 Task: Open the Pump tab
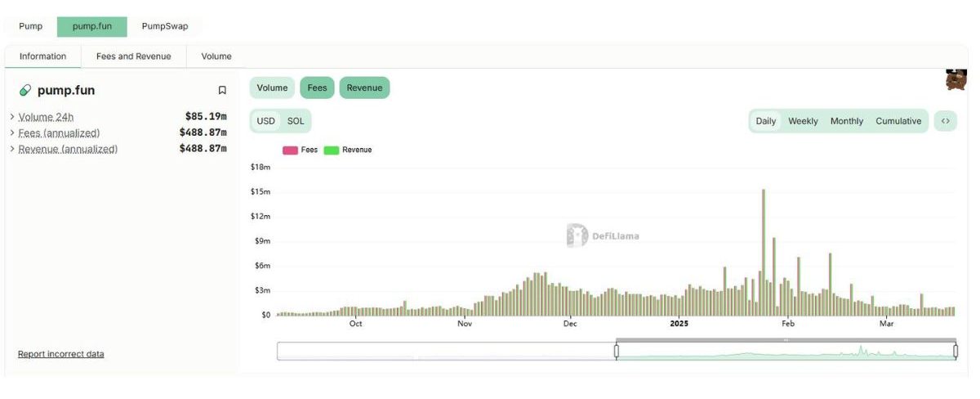tap(31, 26)
